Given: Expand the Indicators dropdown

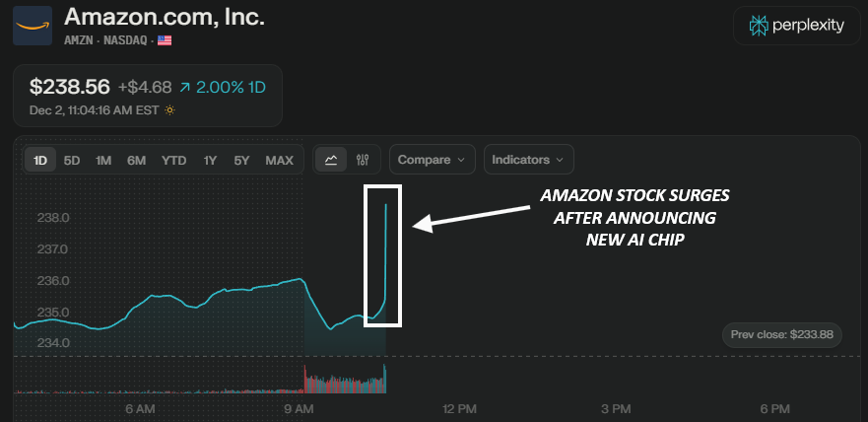Looking at the screenshot, I should 528,160.
